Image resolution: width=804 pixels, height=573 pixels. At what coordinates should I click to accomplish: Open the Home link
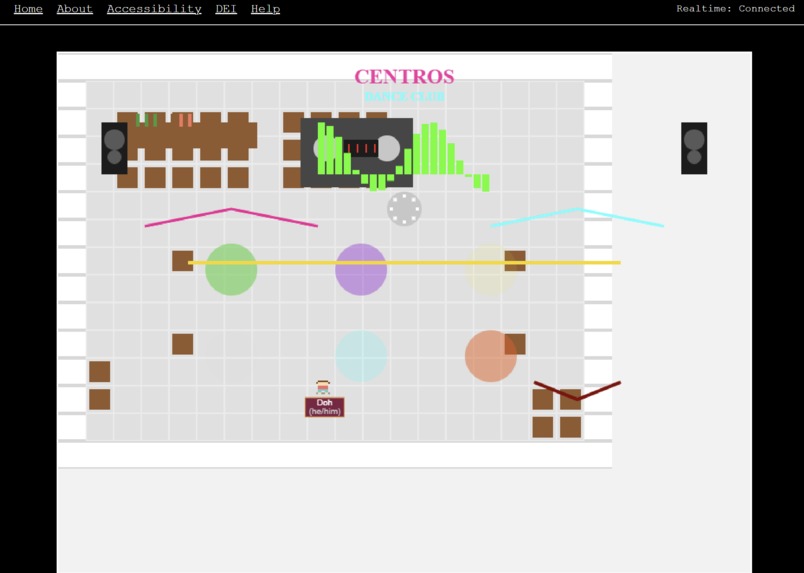click(x=28, y=9)
